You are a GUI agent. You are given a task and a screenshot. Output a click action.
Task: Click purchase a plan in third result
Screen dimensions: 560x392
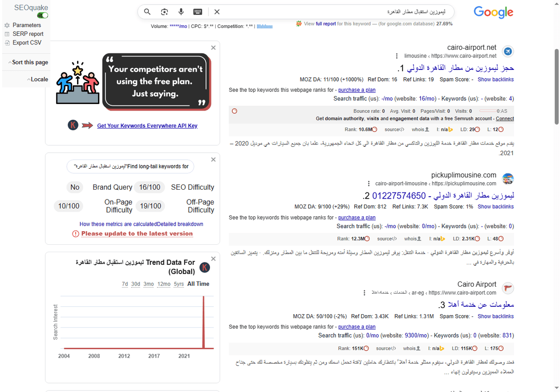tap(357, 327)
